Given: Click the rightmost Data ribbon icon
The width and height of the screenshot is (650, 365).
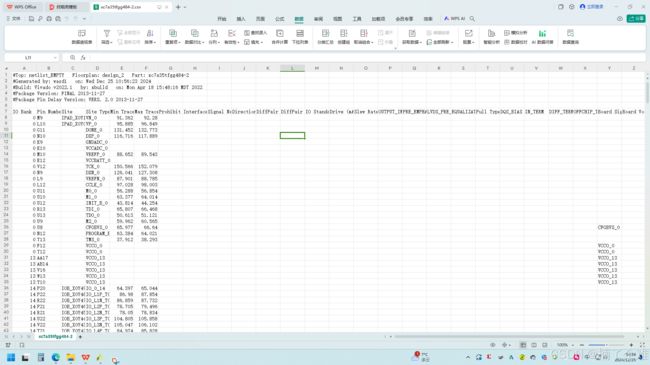Looking at the screenshot, I should (x=570, y=34).
